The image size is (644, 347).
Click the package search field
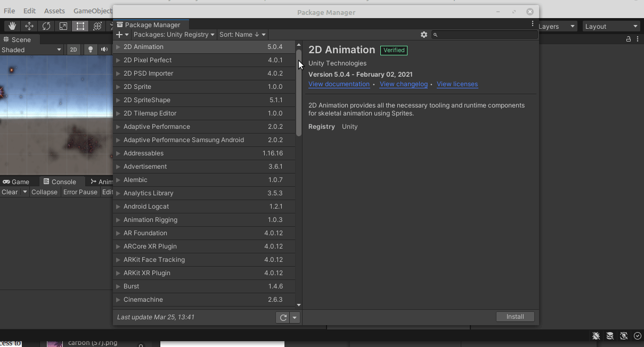[485, 35]
